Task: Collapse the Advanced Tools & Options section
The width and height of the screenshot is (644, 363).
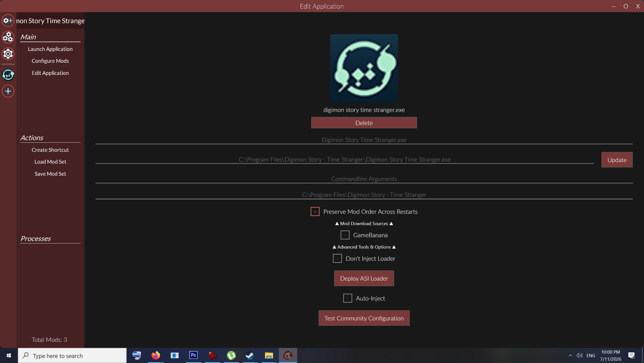Action: [364, 247]
